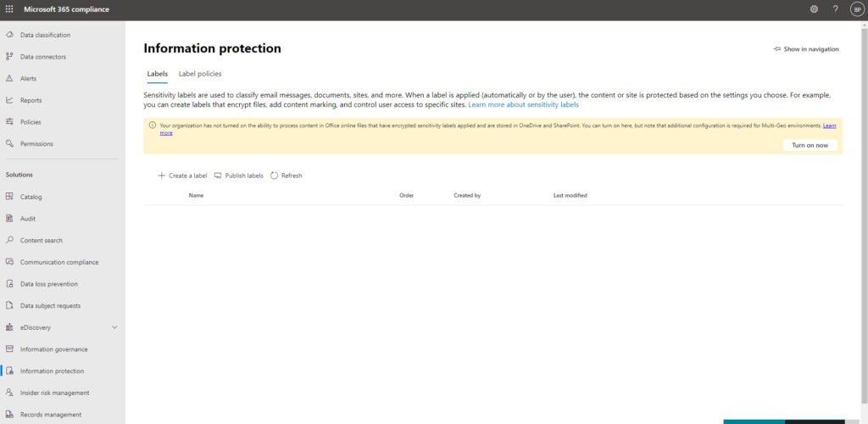Open Reports in sidebar

[31, 100]
